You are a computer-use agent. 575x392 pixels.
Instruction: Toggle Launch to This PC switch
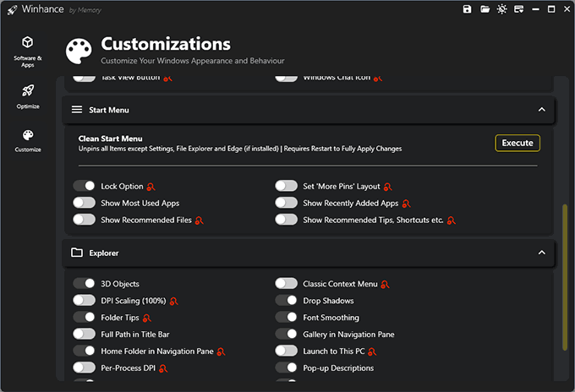(287, 351)
